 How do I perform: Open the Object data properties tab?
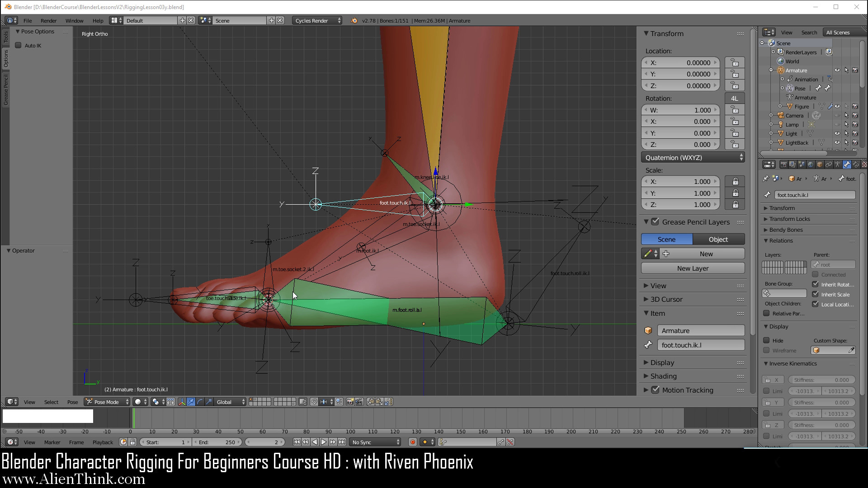click(838, 164)
